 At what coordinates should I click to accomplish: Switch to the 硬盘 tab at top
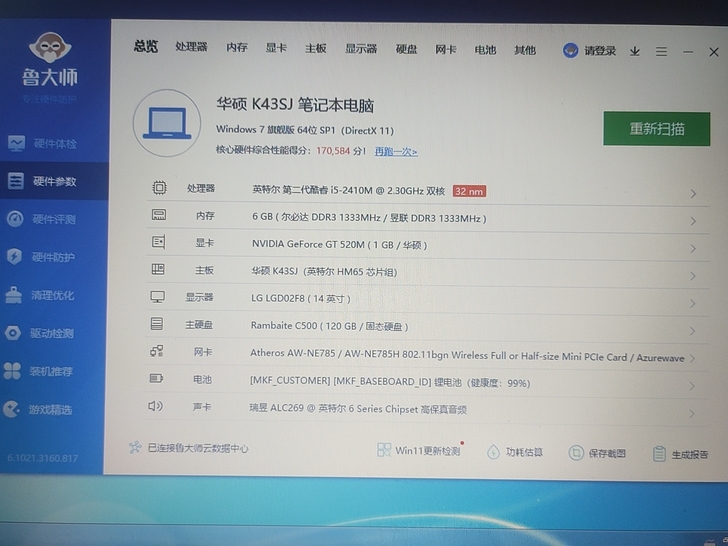click(x=406, y=49)
